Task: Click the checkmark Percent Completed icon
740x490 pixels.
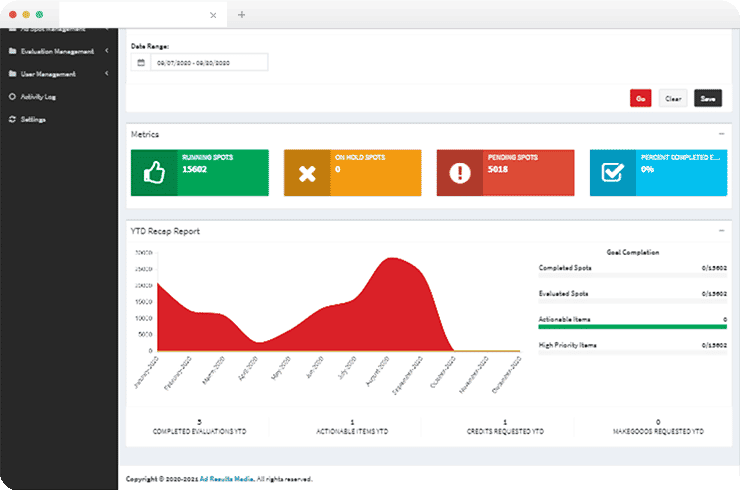Action: coord(612,173)
